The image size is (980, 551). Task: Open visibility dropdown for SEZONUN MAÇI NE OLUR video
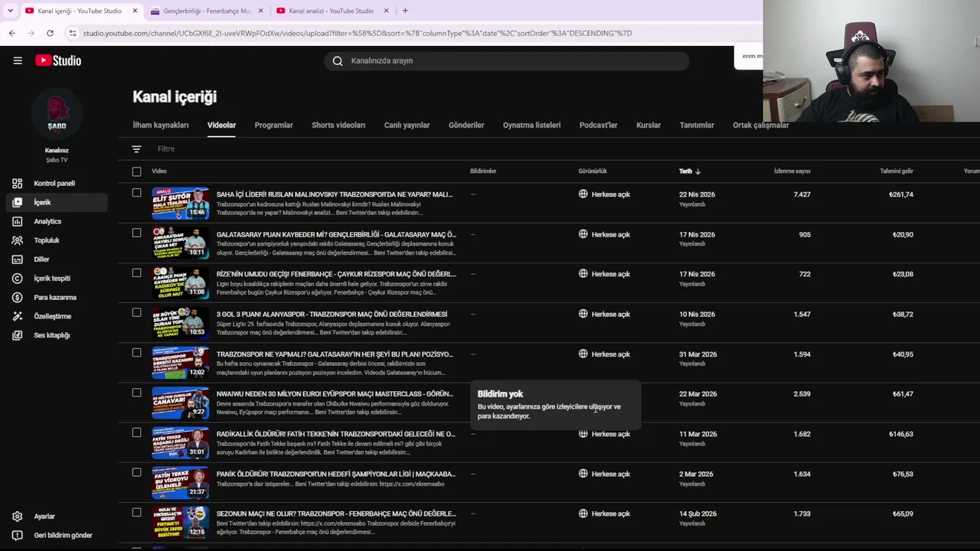[605, 514]
